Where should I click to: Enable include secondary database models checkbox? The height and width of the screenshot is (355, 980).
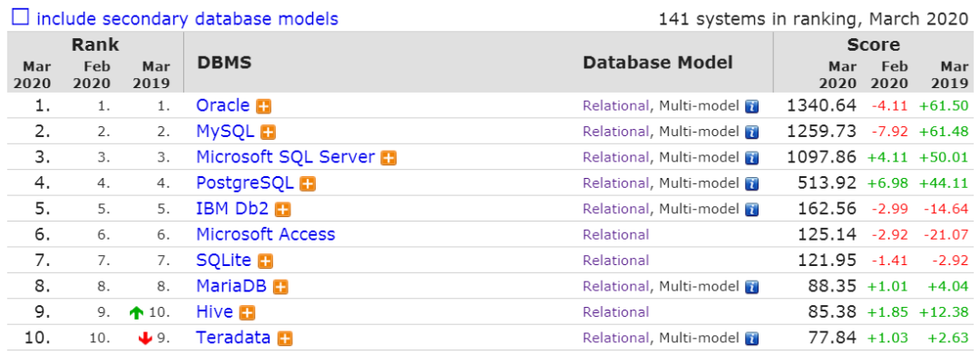21,17
